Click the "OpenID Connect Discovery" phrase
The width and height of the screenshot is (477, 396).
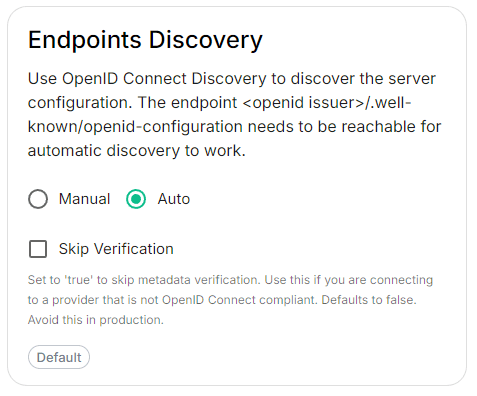click(164, 79)
